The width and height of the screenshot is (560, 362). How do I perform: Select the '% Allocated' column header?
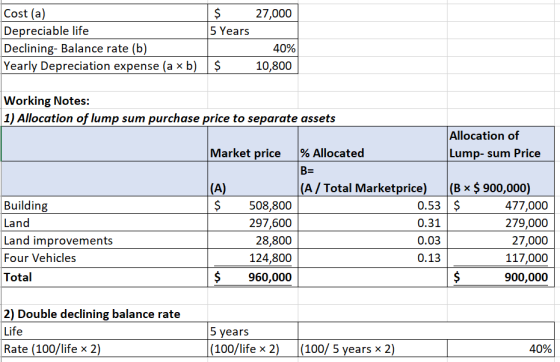[373, 144]
